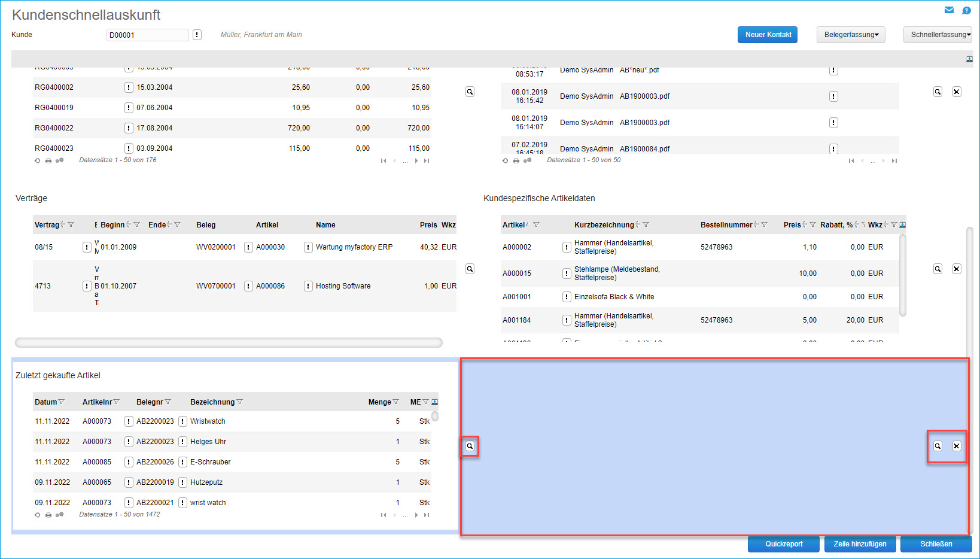
Task: Open details icon beside customer number D00001
Action: point(197,35)
